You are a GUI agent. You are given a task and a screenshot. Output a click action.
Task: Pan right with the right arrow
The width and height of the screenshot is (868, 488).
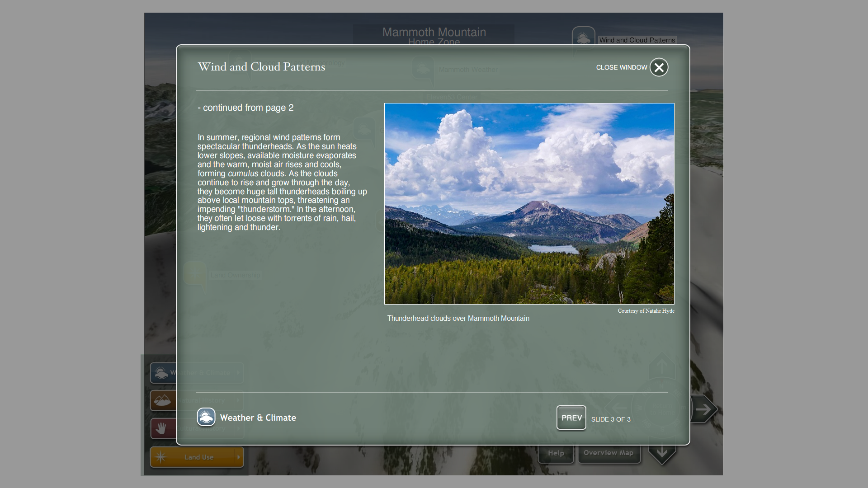coord(703,409)
